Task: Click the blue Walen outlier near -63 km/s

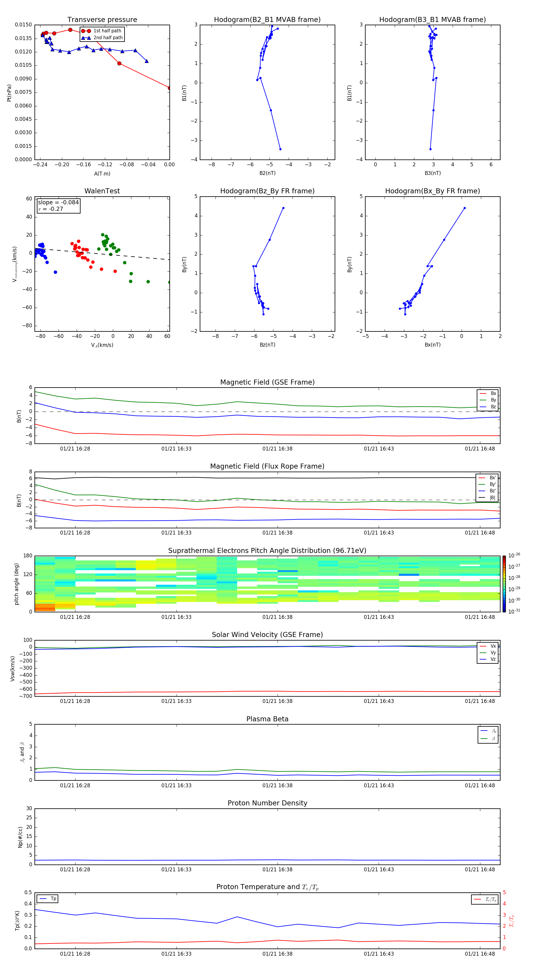Action: pyautogui.click(x=55, y=272)
